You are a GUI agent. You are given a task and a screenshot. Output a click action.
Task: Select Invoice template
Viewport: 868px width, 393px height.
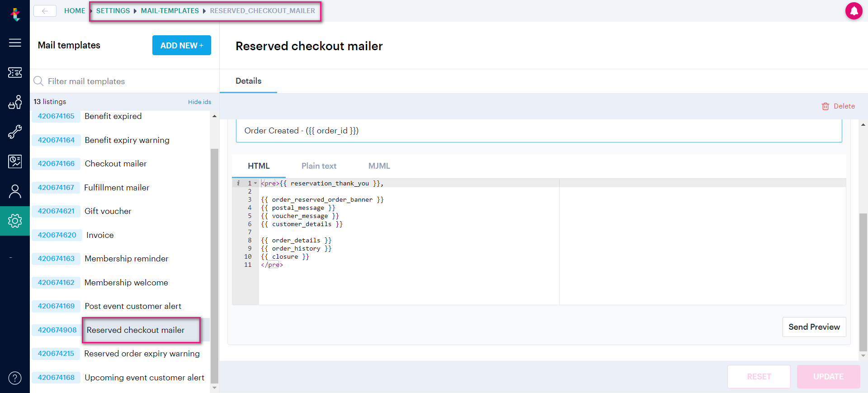point(100,235)
